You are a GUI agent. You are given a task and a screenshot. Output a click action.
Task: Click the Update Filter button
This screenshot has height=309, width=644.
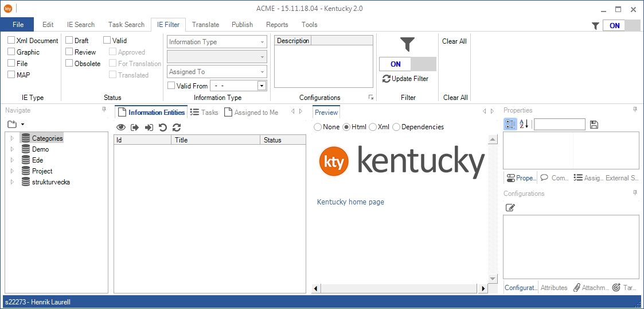pyautogui.click(x=405, y=79)
